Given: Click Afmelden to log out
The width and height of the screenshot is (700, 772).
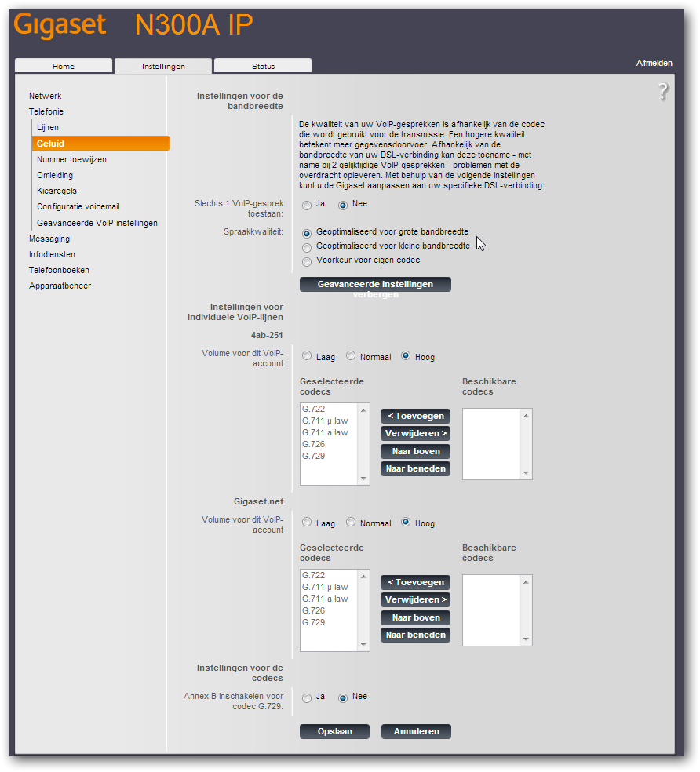Looking at the screenshot, I should click(x=654, y=63).
